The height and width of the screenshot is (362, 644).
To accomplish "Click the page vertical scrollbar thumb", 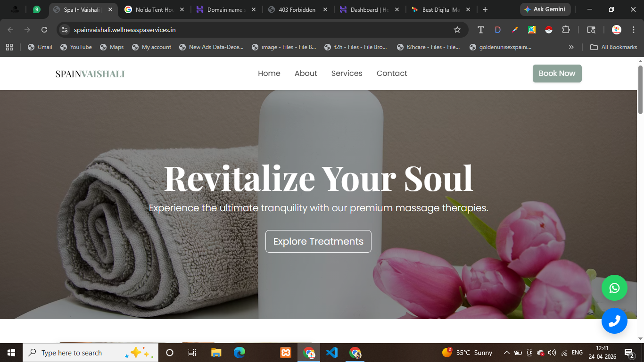I will coord(640,90).
